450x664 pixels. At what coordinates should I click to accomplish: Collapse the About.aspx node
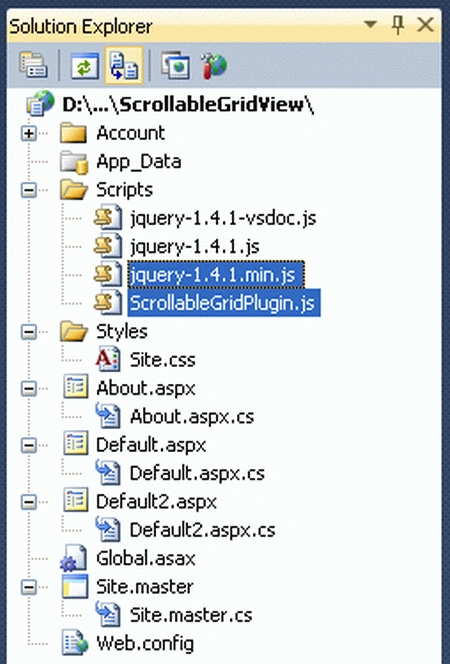[x=29, y=389]
